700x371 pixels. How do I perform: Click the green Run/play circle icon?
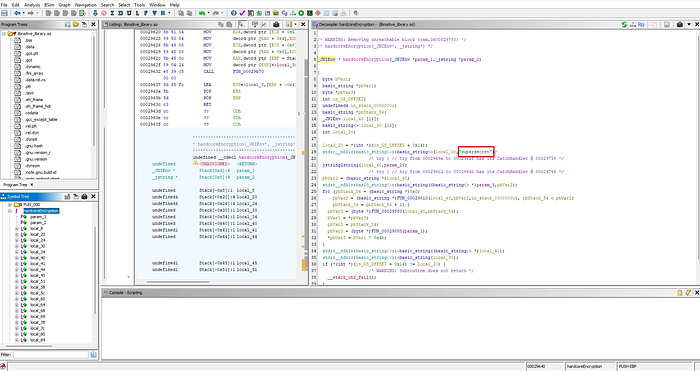point(301,13)
